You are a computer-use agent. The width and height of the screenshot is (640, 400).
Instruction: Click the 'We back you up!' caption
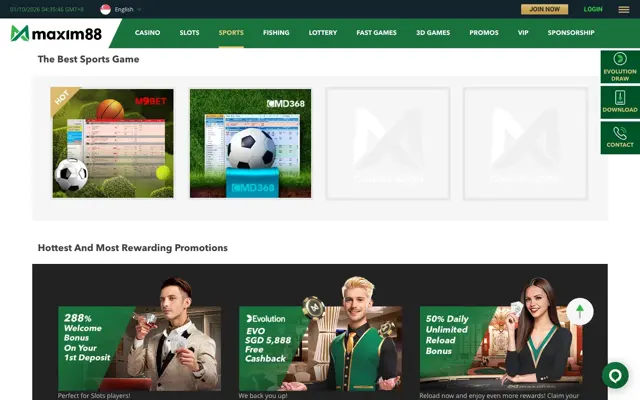pos(263,396)
